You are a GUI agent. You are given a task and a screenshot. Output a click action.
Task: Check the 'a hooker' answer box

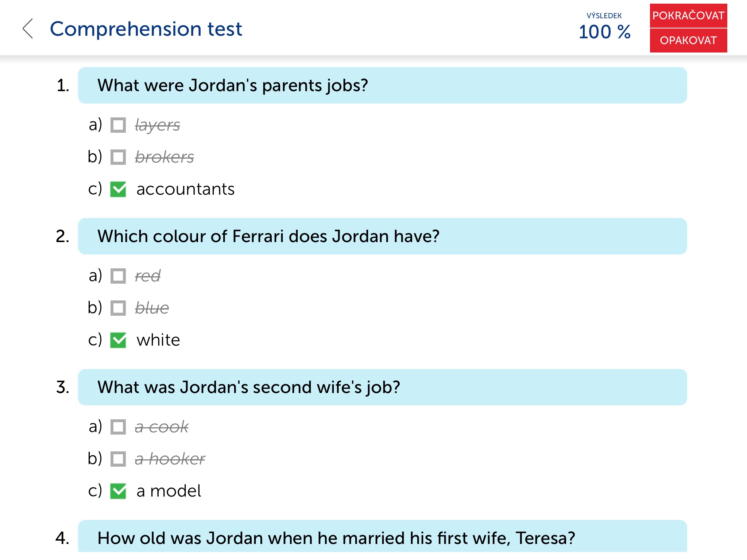[x=118, y=459]
